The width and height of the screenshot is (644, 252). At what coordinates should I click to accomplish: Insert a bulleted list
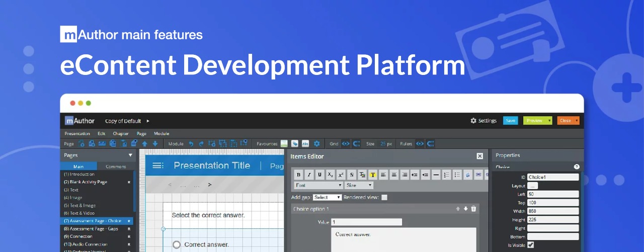[457, 175]
